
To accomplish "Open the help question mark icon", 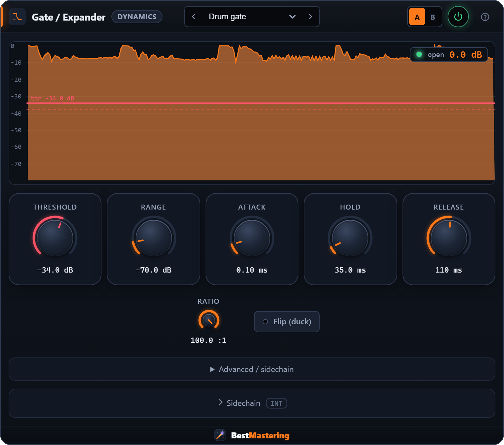I will coord(485,17).
